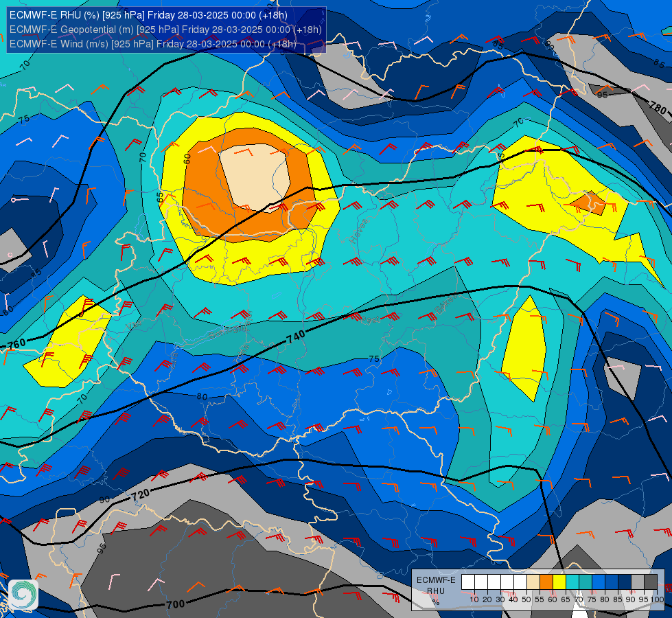Click the 55 tick label in legend scale
Viewport: 672px width, 618px height.
click(x=540, y=600)
